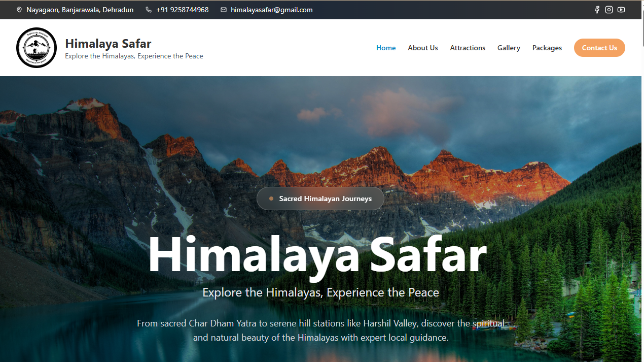The width and height of the screenshot is (644, 362).
Task: Open the Facebook social icon
Action: coord(597,10)
